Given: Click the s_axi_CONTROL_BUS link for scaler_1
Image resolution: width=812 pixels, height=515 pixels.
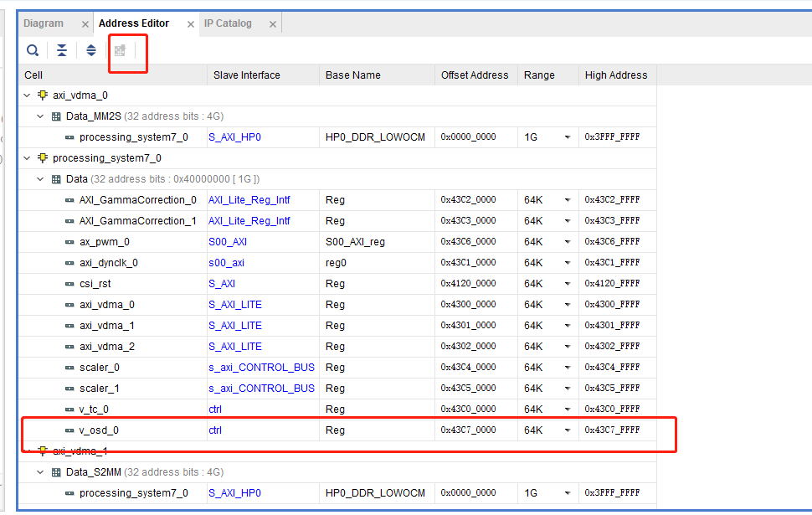Looking at the screenshot, I should tap(261, 389).
